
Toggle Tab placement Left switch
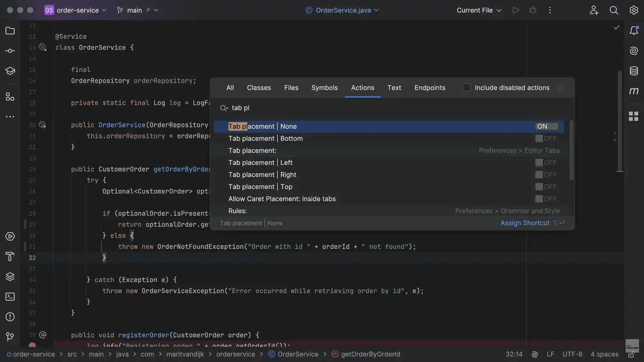pyautogui.click(x=546, y=163)
